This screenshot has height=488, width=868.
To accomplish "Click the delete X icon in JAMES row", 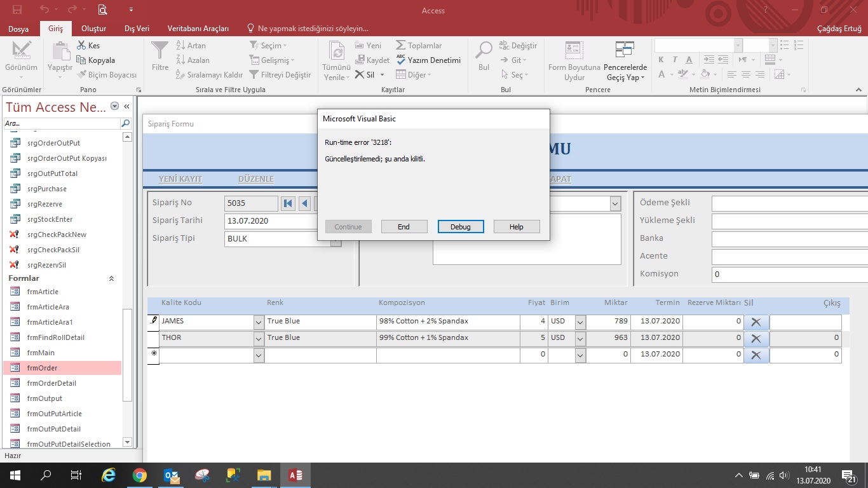I will pos(756,322).
